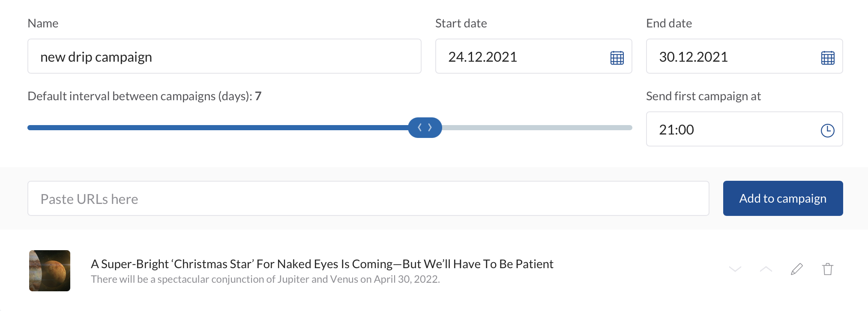This screenshot has height=311, width=868.
Task: Focus the Paste URLs here input
Action: [x=368, y=199]
